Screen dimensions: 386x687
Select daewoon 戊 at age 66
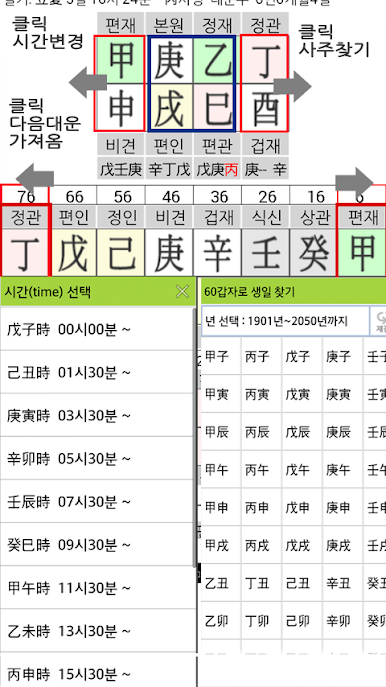coord(74,252)
